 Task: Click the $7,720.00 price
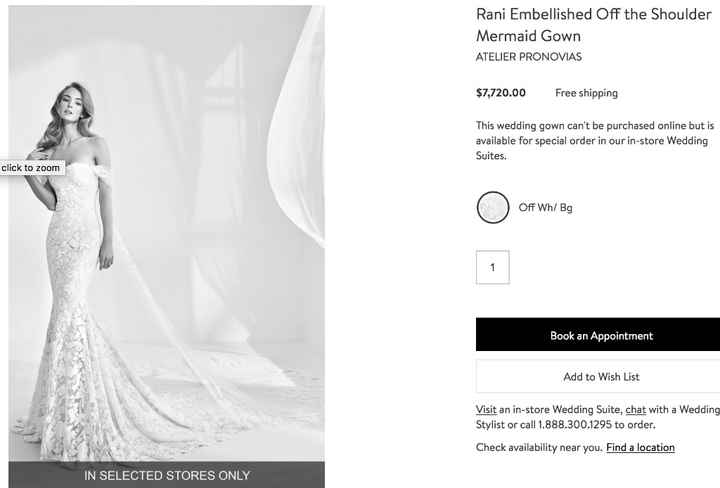(x=501, y=93)
